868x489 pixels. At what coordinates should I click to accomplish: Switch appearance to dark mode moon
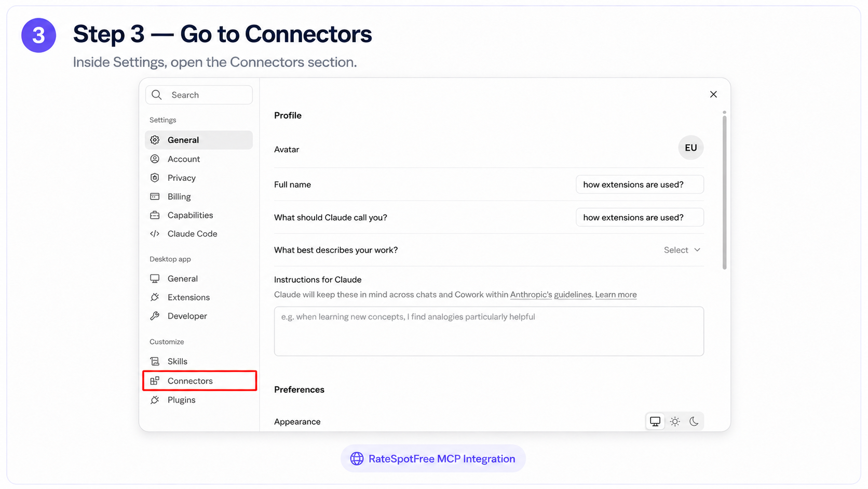tap(694, 421)
